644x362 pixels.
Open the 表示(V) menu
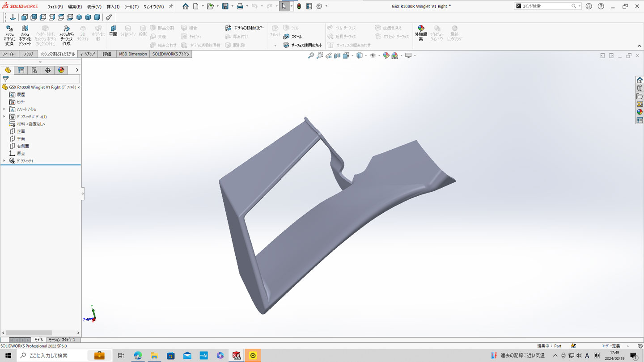(x=94, y=7)
